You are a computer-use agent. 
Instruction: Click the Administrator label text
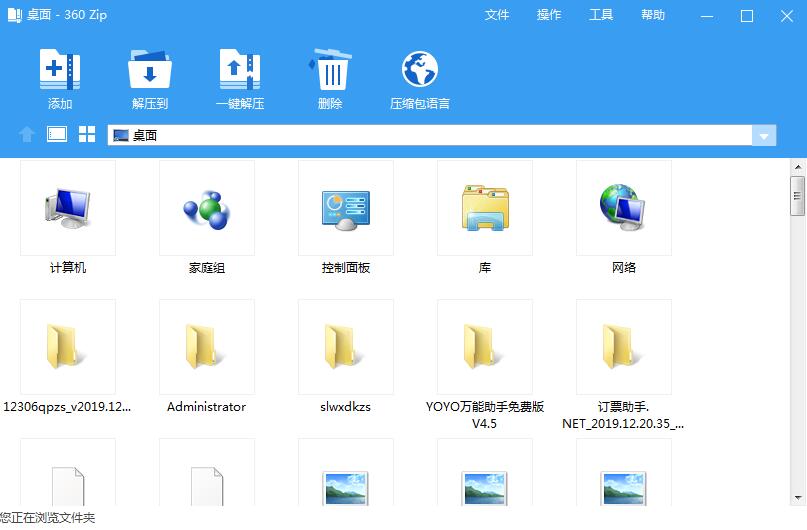[x=206, y=407]
